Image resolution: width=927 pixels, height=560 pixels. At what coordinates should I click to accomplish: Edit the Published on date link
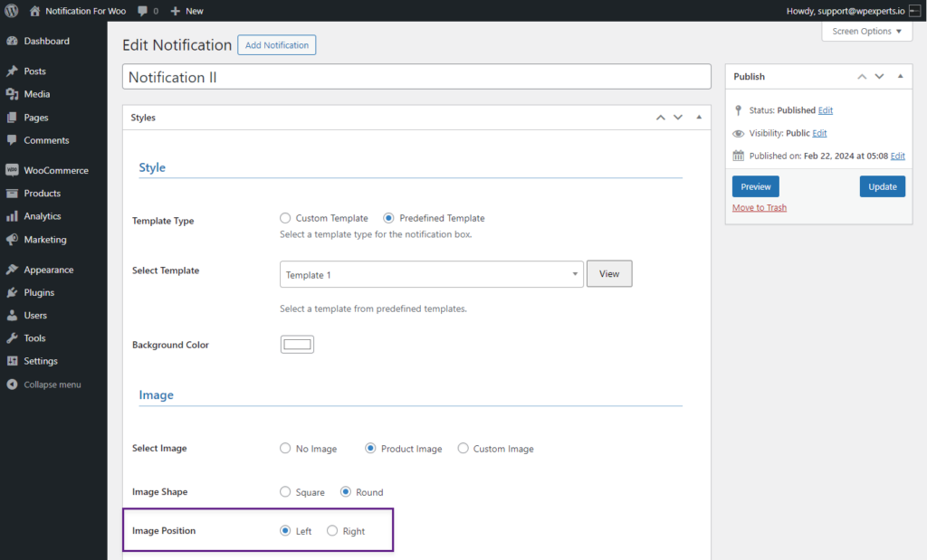[897, 156]
